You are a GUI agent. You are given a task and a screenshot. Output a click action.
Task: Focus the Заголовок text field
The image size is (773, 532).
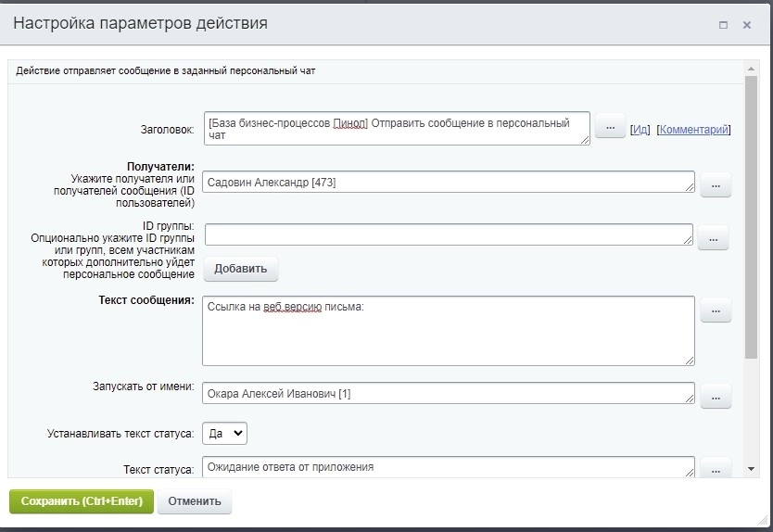tap(397, 129)
